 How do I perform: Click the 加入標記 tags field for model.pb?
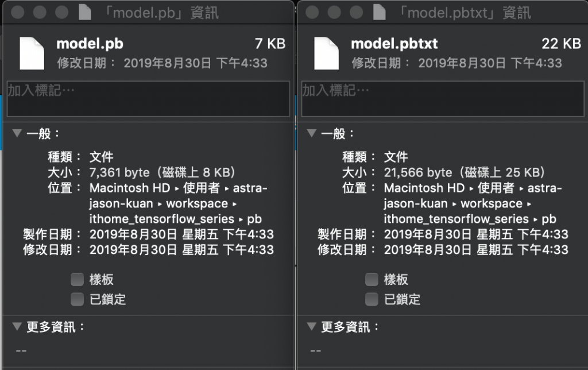pyautogui.click(x=148, y=99)
